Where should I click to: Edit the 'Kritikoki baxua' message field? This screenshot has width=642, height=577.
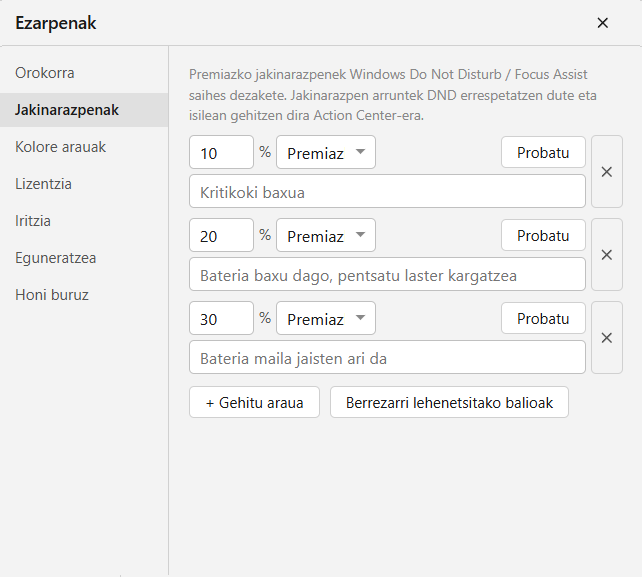tap(387, 191)
